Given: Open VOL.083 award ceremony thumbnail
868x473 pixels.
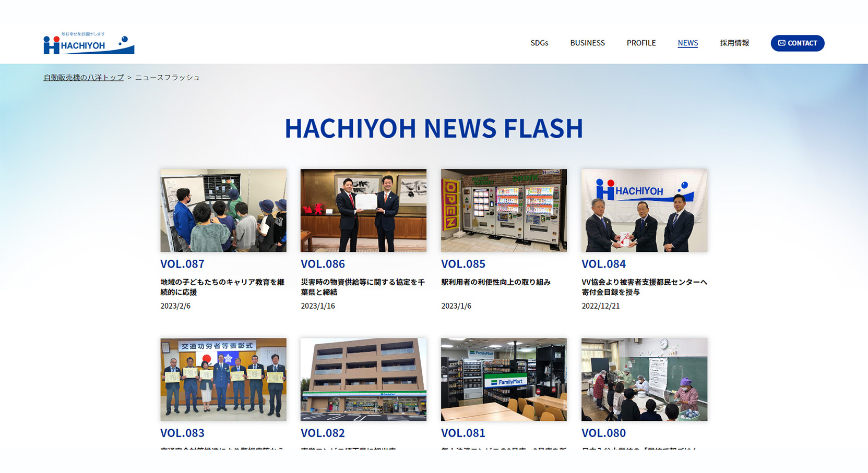Looking at the screenshot, I should 223,379.
